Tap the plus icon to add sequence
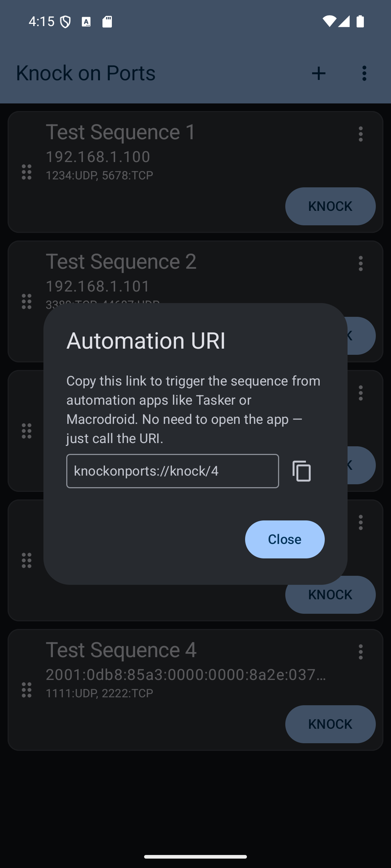This screenshot has height=868, width=391. [319, 73]
